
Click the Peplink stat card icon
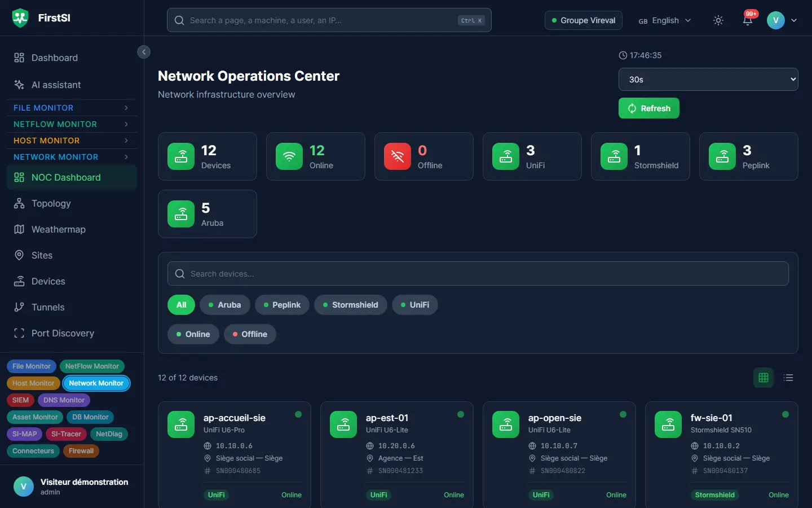tap(722, 156)
